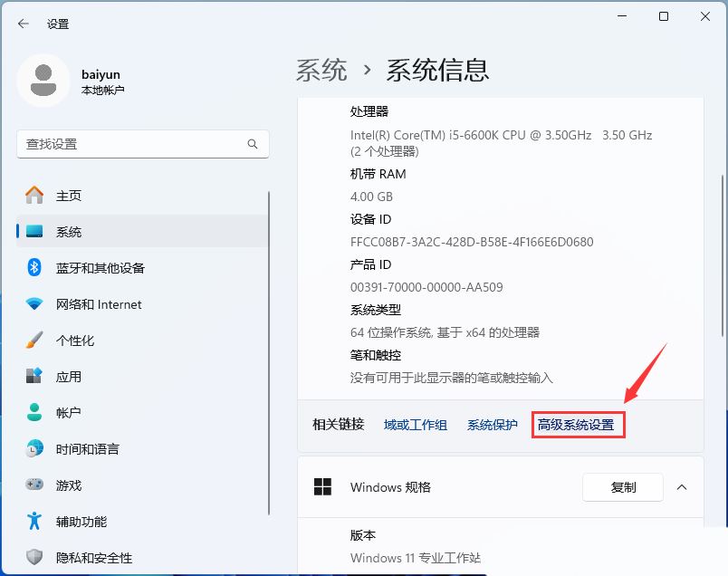Viewport: 728px width, 576px height.
Task: Open 网络和 Internet settings
Action: click(100, 304)
